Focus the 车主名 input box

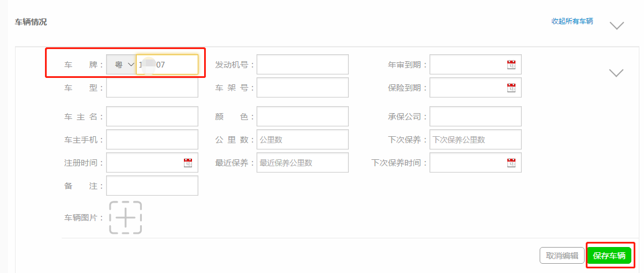click(x=152, y=117)
